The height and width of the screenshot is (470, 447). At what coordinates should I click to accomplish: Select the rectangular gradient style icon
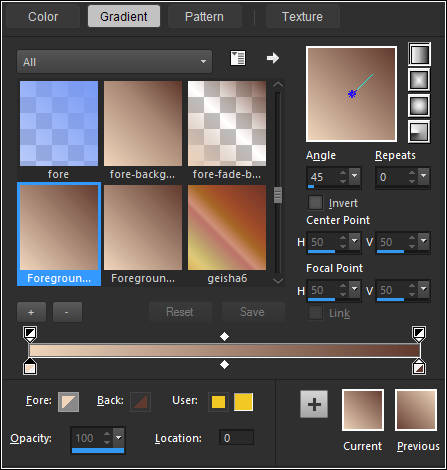419,80
